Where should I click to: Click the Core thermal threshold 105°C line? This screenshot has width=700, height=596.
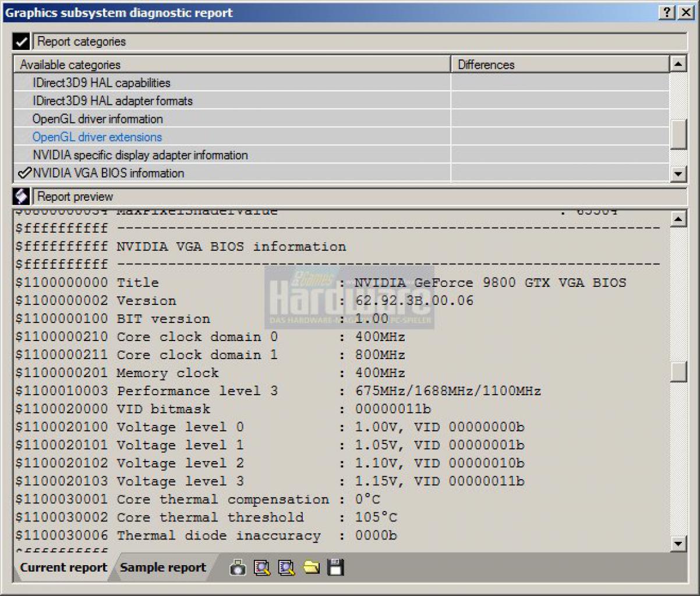coord(206,517)
